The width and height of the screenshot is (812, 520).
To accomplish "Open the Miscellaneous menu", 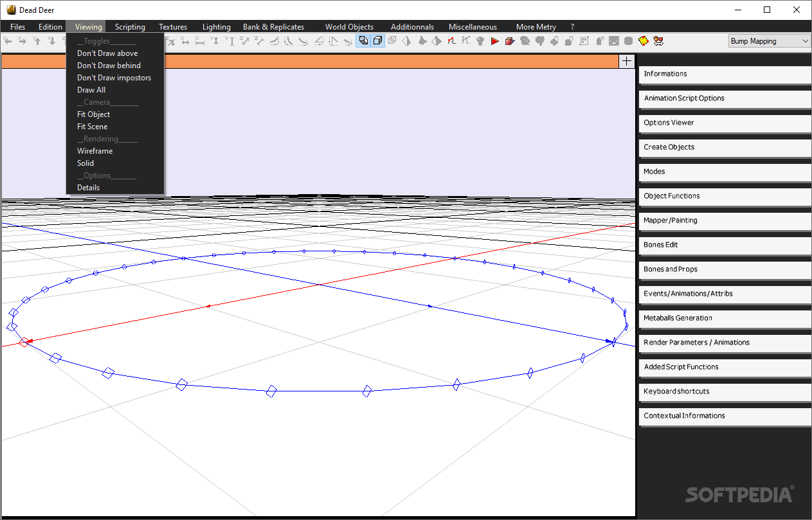I will tap(473, 27).
